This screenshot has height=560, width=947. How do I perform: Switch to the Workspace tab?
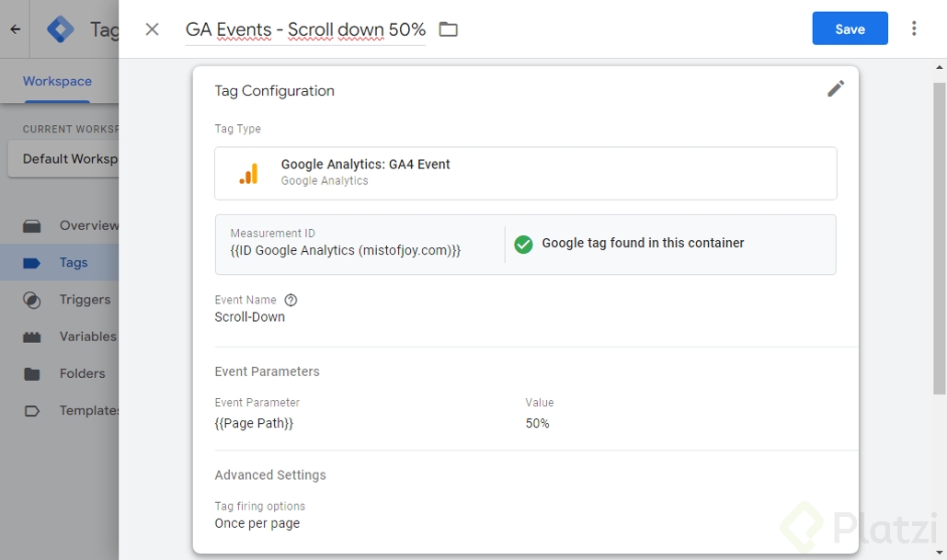57,81
